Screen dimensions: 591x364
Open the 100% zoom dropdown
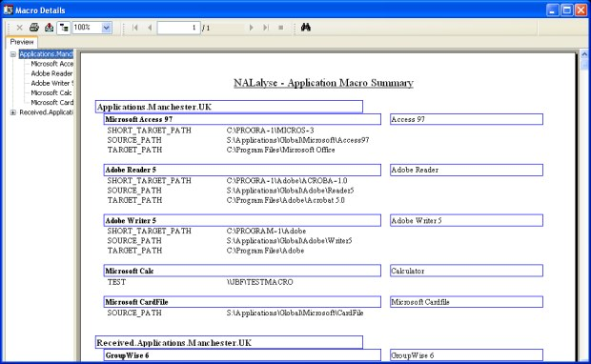pos(107,28)
